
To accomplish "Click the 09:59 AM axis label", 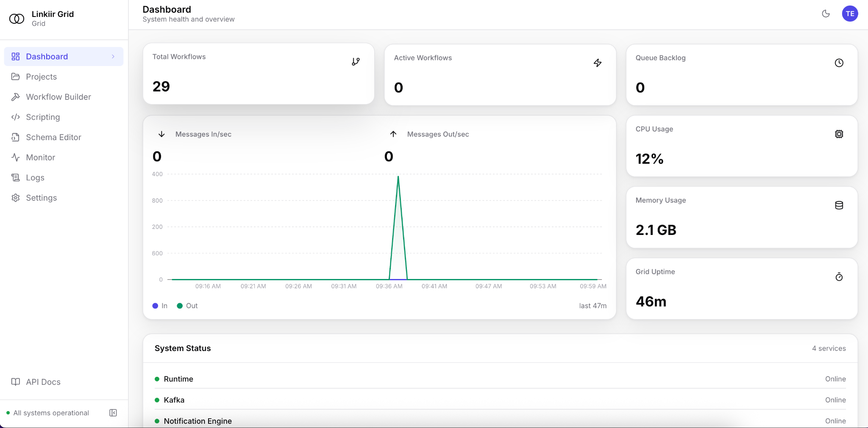I will 593,286.
